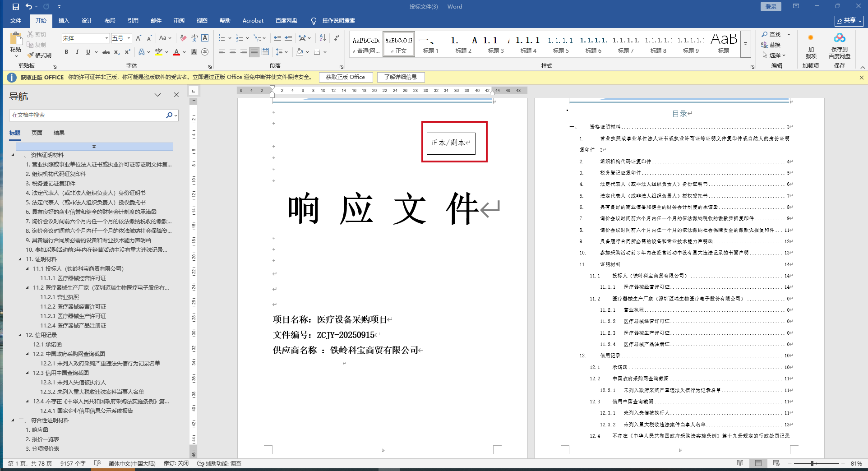Open the 文件 menu
868x471 pixels.
click(x=16, y=21)
